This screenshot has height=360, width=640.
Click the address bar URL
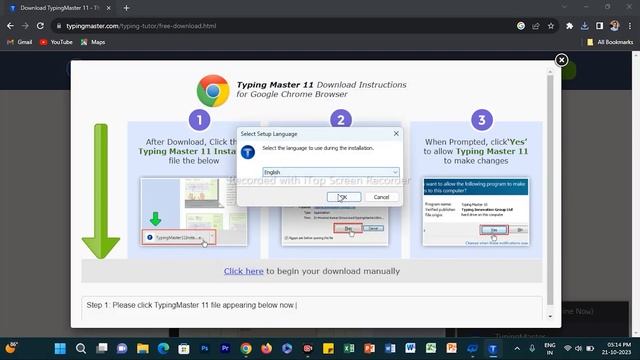tap(141, 26)
